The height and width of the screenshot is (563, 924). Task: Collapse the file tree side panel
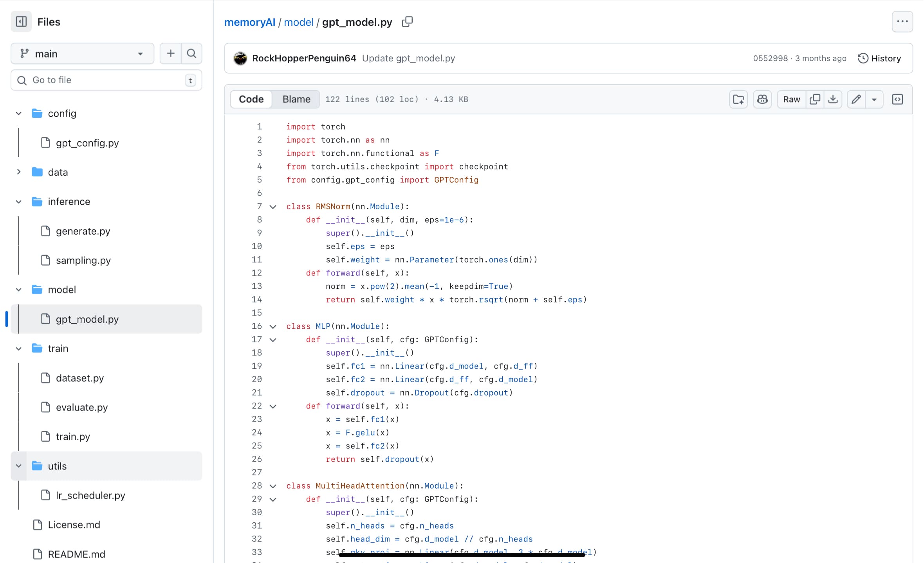pos(21,22)
